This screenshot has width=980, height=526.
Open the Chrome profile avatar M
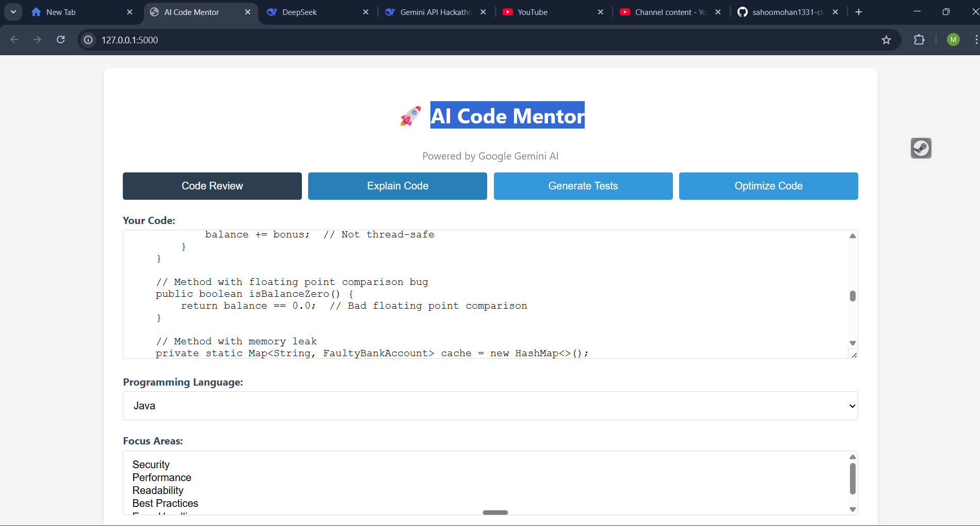pos(953,40)
